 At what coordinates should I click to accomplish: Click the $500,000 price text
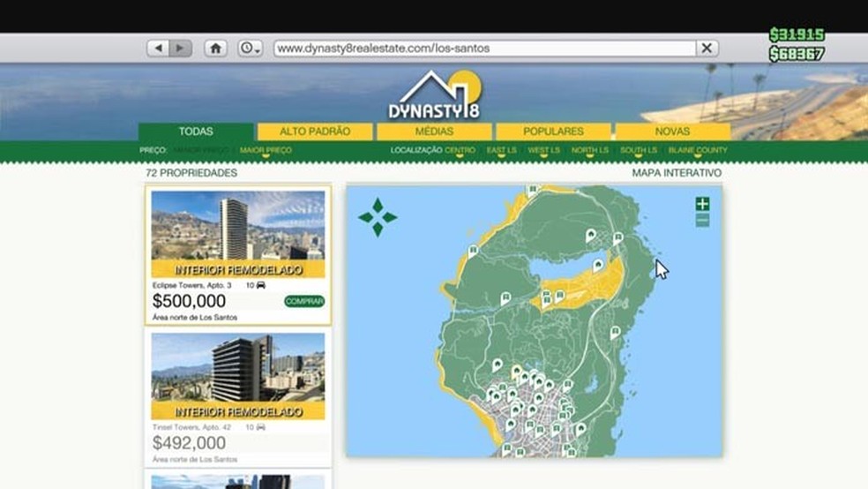click(189, 301)
